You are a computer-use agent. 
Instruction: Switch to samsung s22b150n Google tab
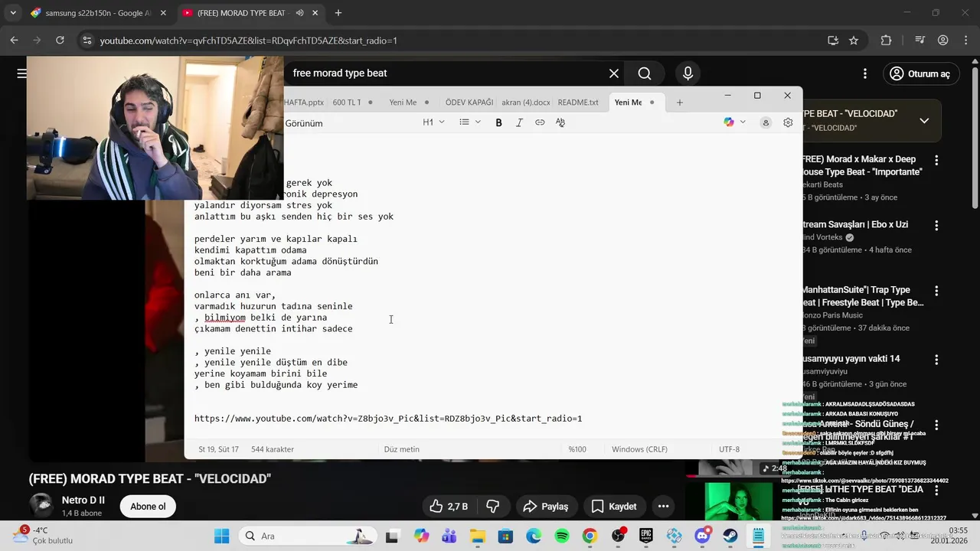(97, 13)
